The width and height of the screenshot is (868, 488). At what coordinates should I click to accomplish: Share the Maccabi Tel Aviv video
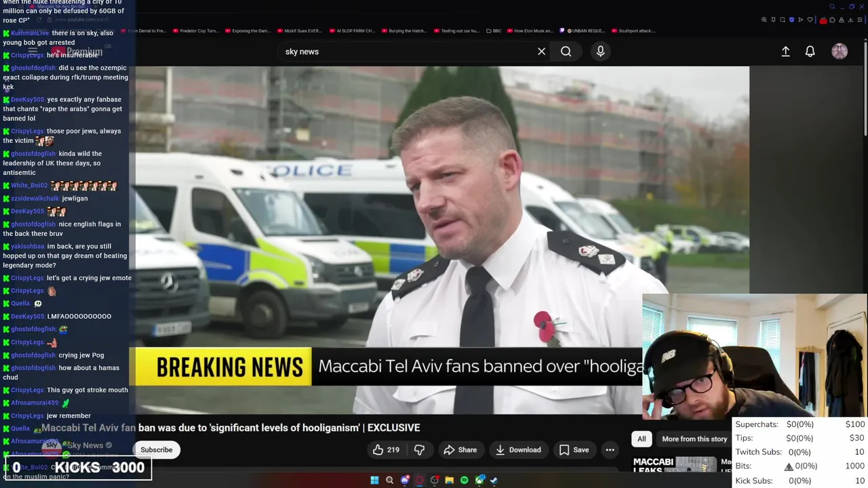(460, 450)
